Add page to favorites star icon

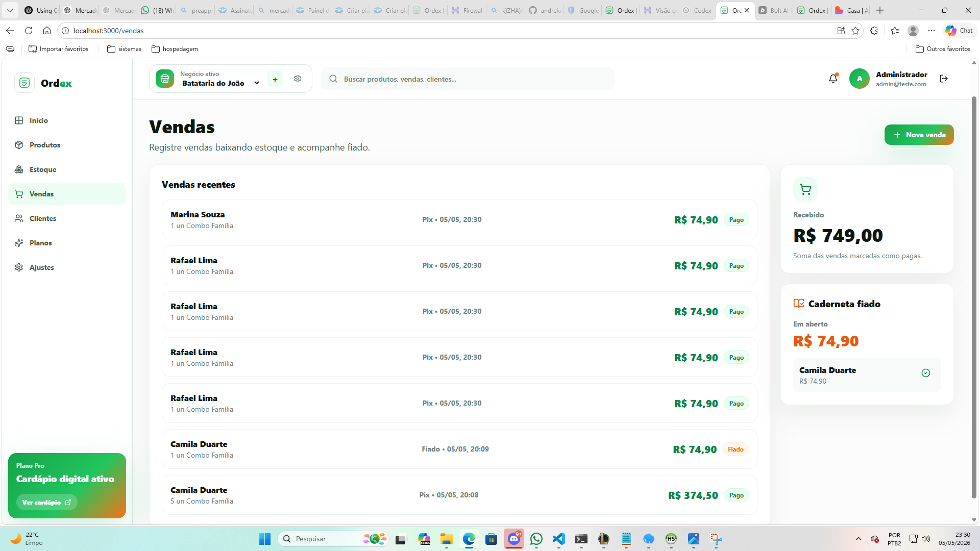coord(855,31)
